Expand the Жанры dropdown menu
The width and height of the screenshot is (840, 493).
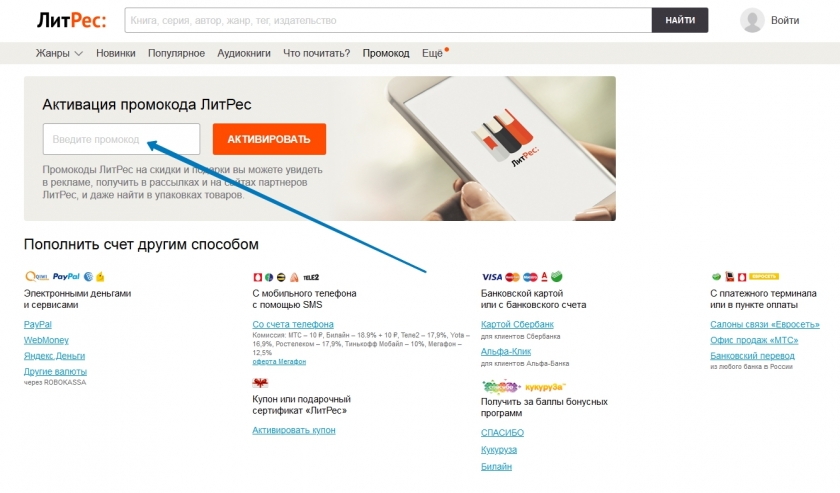pos(59,53)
